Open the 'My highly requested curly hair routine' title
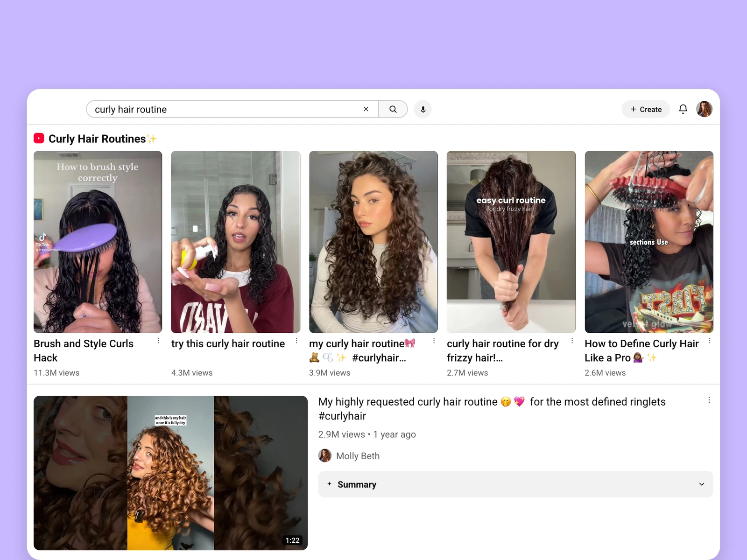This screenshot has height=560, width=747. (x=492, y=409)
